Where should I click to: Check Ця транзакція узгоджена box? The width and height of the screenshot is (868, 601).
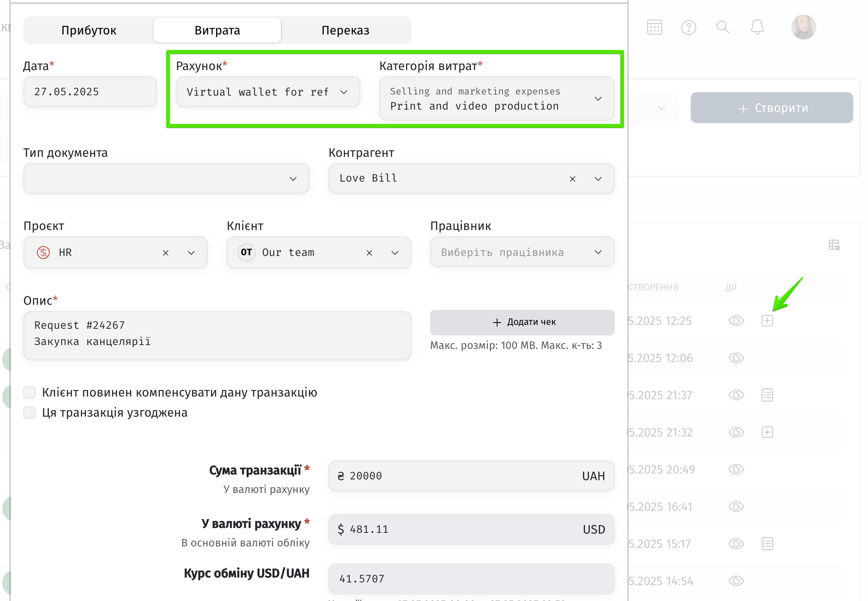point(29,412)
